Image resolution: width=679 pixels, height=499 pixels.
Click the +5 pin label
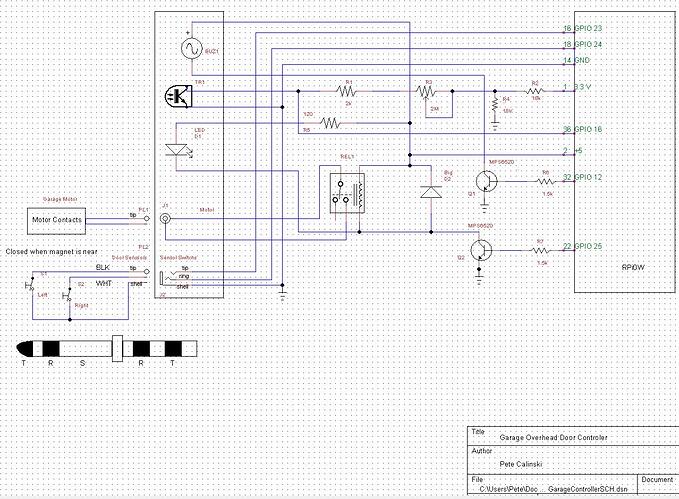pyautogui.click(x=579, y=151)
